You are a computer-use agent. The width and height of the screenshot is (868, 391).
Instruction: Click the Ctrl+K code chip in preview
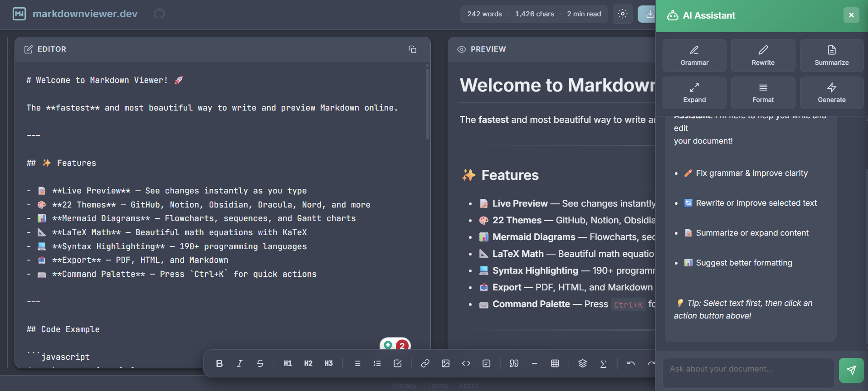pyautogui.click(x=628, y=304)
